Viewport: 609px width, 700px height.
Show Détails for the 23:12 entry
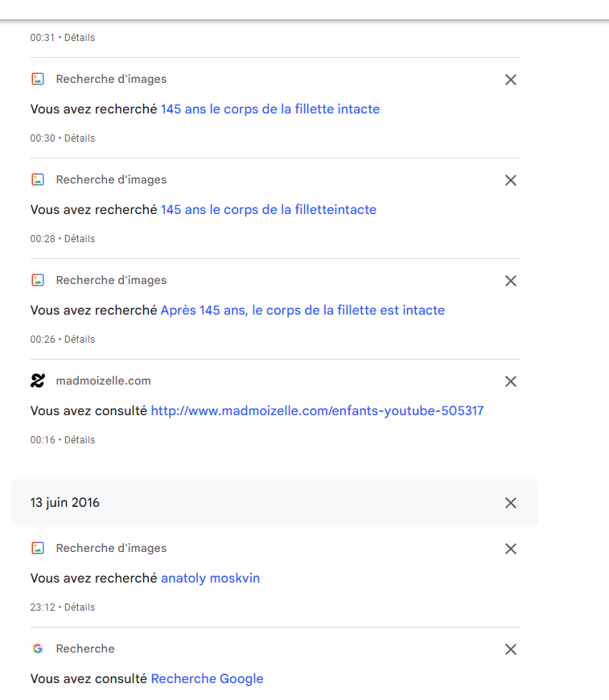[80, 607]
